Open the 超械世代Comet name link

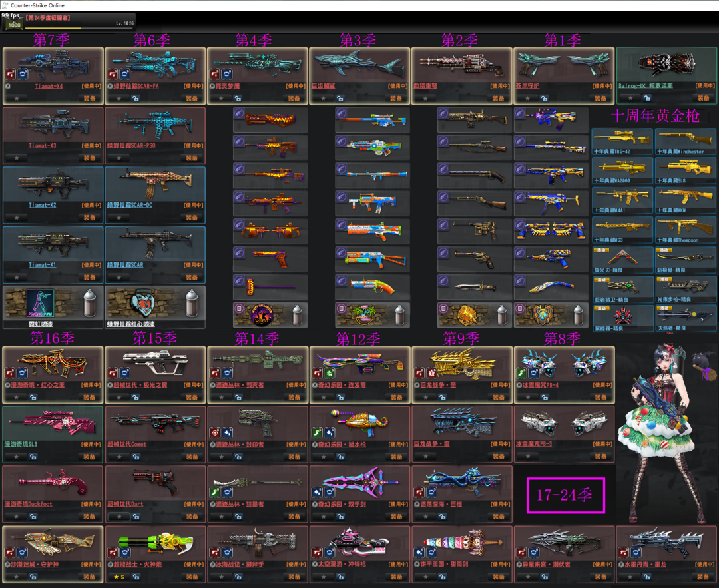point(126,444)
